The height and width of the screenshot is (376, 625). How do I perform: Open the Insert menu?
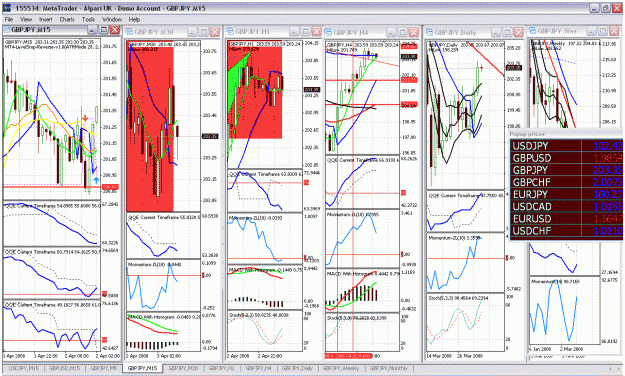[x=45, y=19]
